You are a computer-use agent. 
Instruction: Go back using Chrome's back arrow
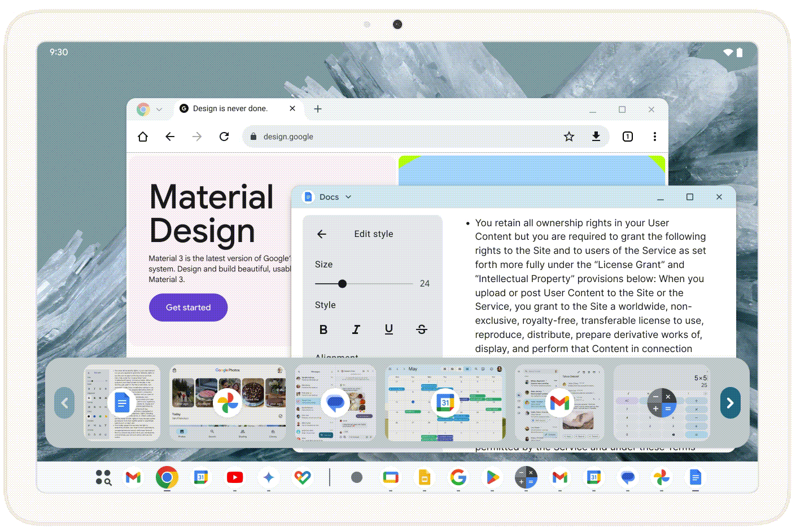pyautogui.click(x=170, y=137)
